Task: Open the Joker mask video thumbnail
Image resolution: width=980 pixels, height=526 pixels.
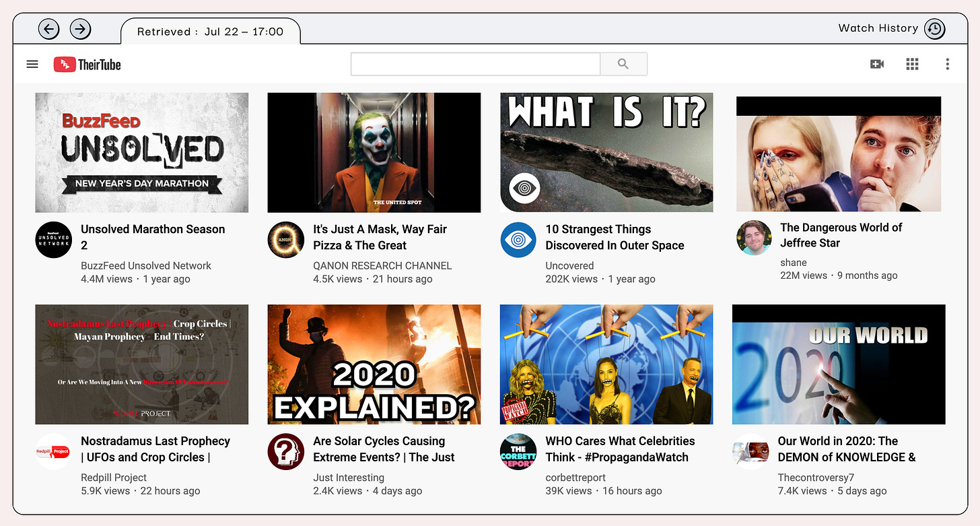Action: coord(374,153)
